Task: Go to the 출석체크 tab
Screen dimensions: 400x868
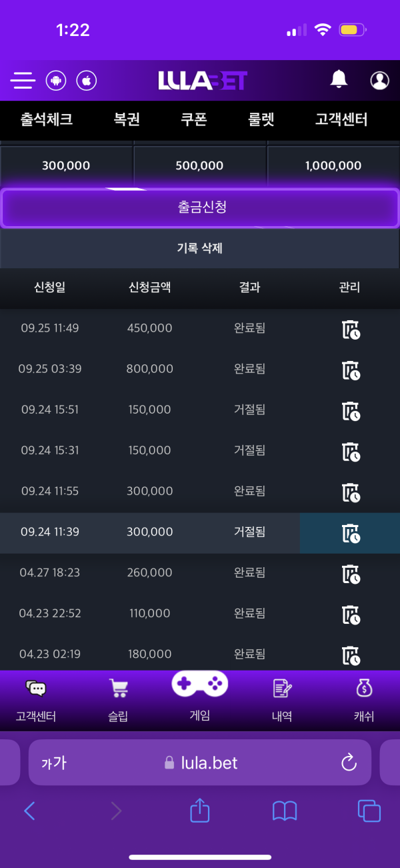Action: click(47, 120)
